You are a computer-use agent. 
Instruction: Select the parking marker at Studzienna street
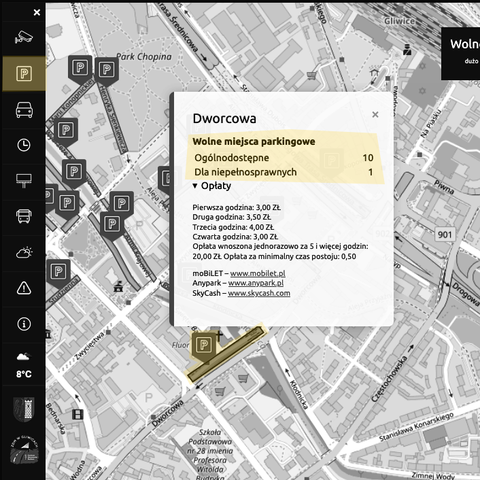coord(58,273)
